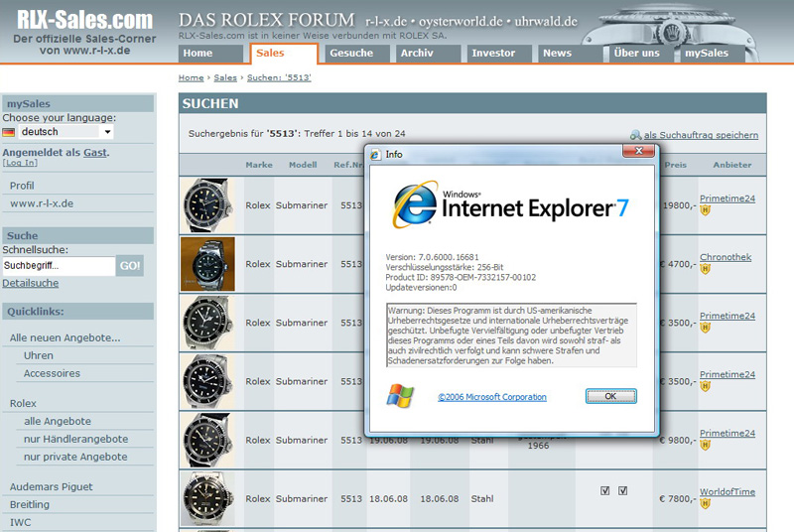
Task: Open Primetime24 seller link at 19800
Action: click(x=728, y=199)
